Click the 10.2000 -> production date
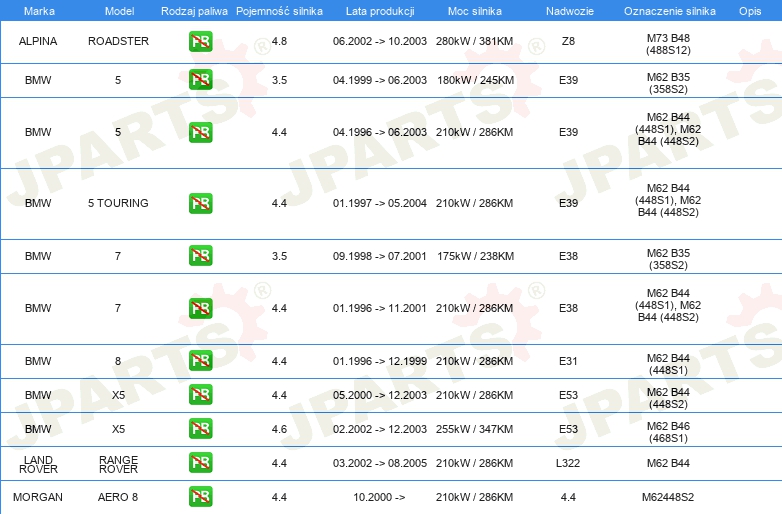The image size is (782, 514). 379,497
